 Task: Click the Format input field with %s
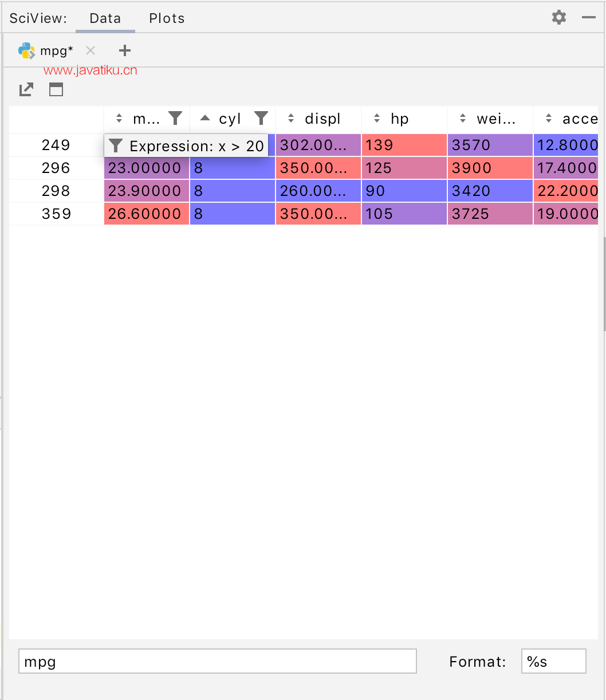(554, 661)
